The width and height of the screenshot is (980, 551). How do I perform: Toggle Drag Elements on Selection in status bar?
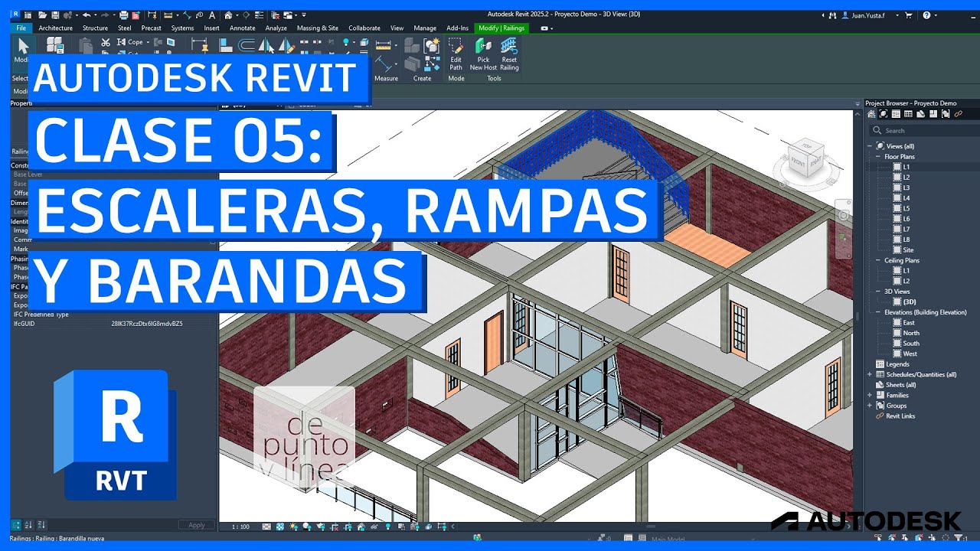pos(932,538)
